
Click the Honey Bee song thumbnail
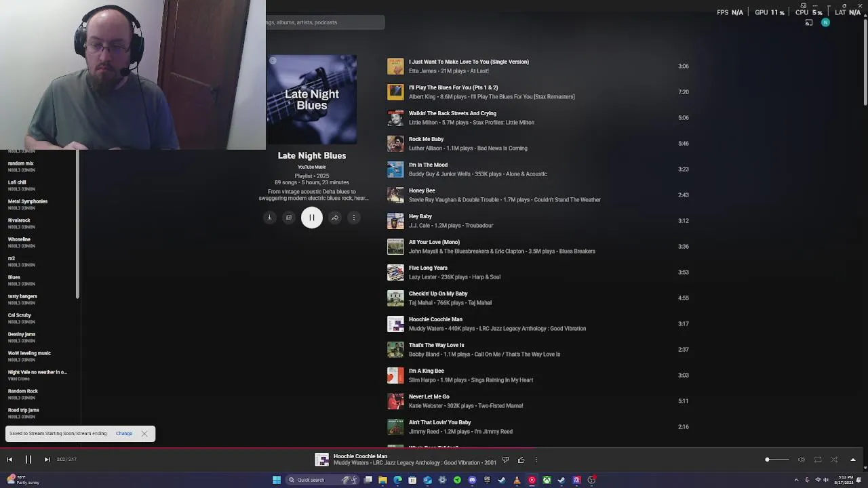395,195
